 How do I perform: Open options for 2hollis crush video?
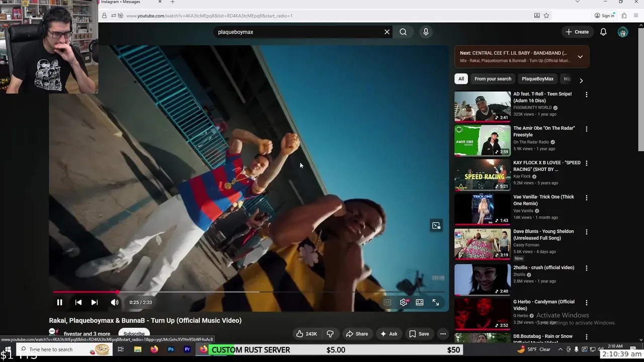click(586, 268)
